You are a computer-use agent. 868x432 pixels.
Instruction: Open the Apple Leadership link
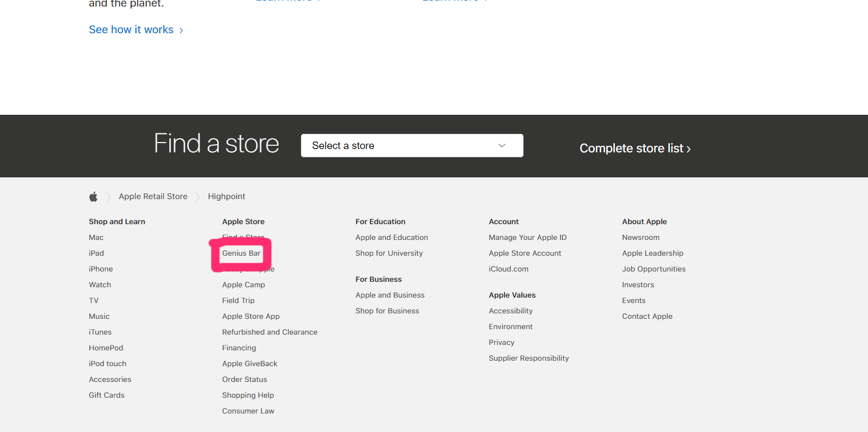(x=653, y=253)
